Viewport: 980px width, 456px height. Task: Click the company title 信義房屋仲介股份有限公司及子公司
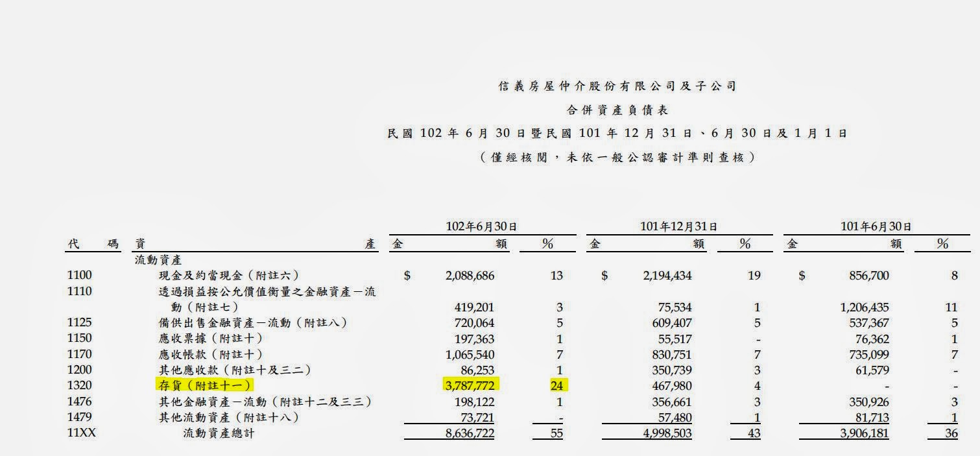pyautogui.click(x=617, y=86)
